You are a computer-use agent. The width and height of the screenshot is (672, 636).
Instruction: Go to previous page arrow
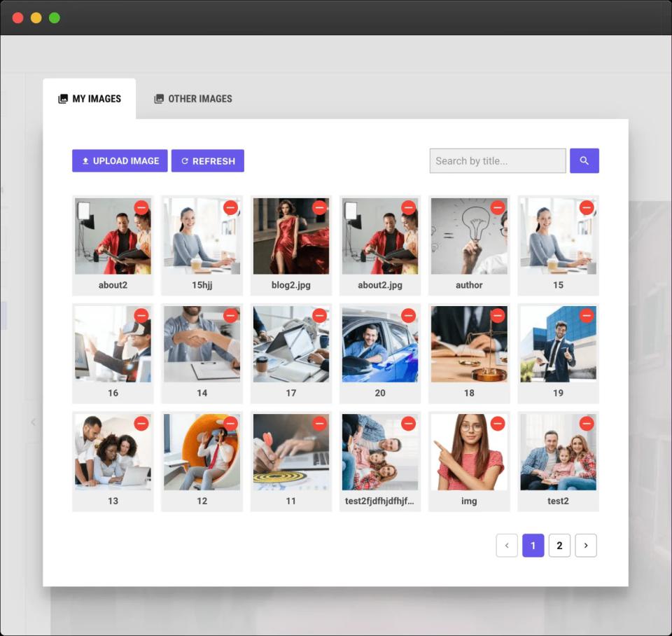tap(507, 546)
